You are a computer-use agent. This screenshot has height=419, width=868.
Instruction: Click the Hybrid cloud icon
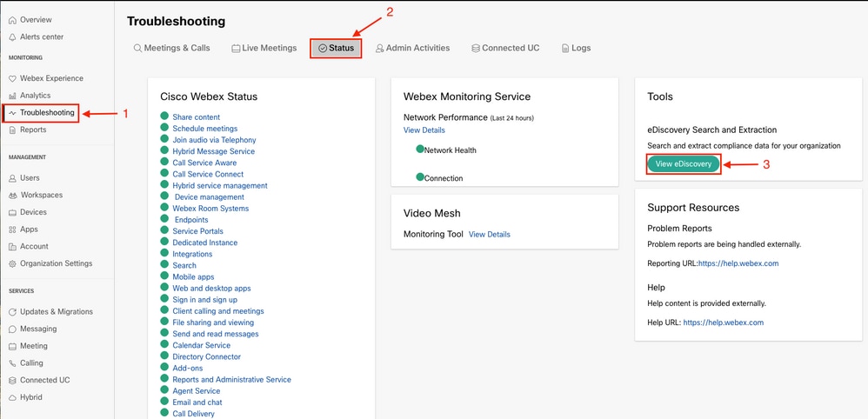coord(13,398)
